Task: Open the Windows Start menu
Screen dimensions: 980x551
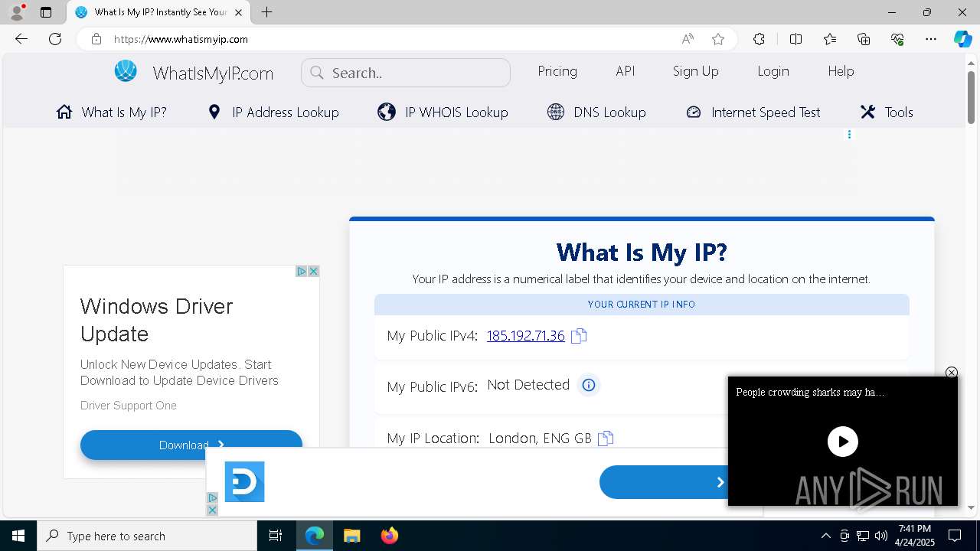Action: pyautogui.click(x=18, y=536)
